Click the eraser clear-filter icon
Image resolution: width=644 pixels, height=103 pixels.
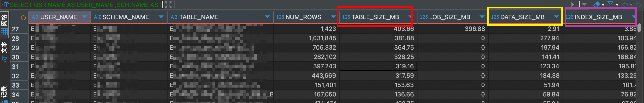pyautogui.click(x=596, y=4)
